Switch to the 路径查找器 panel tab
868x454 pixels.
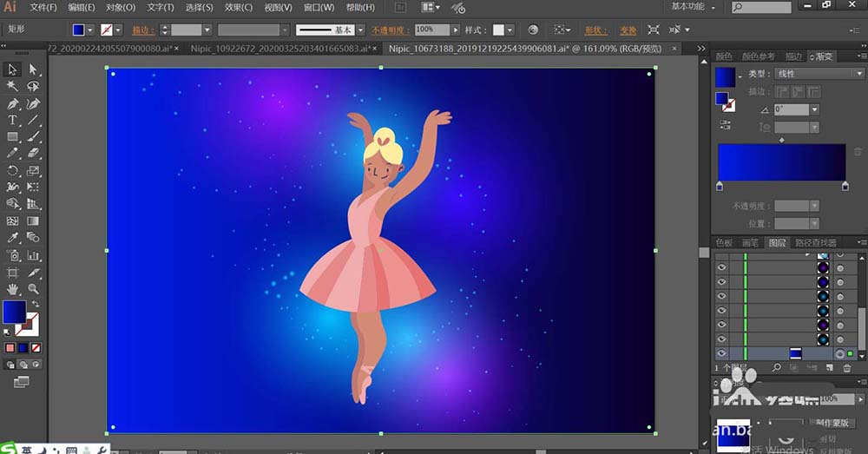816,243
